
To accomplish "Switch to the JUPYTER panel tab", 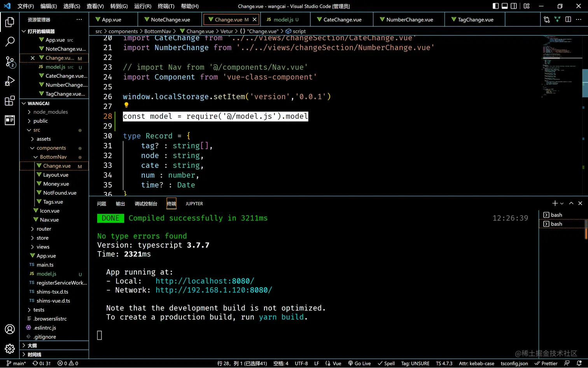I will pos(194,204).
